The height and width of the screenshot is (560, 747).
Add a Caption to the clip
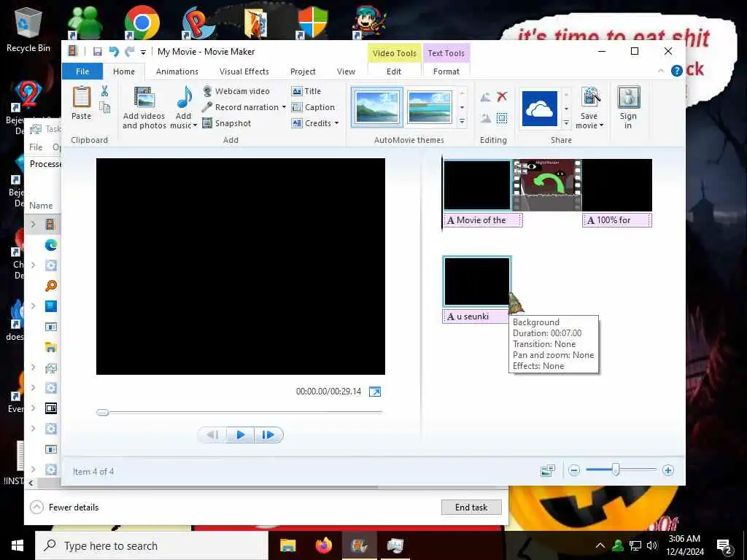313,107
